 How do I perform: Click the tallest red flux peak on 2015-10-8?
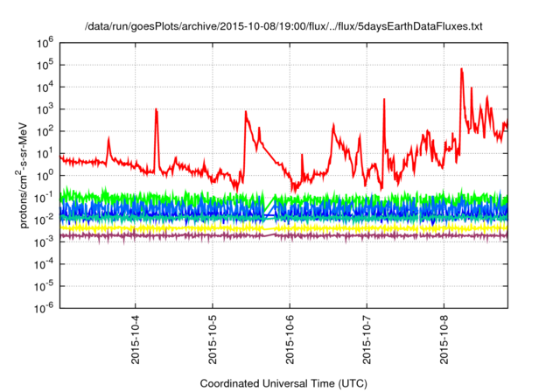pyautogui.click(x=461, y=69)
